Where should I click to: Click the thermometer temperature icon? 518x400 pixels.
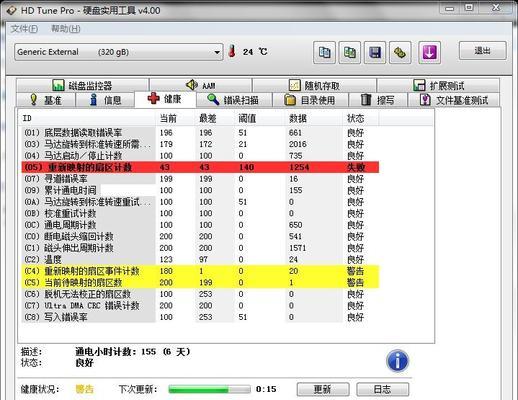point(232,51)
